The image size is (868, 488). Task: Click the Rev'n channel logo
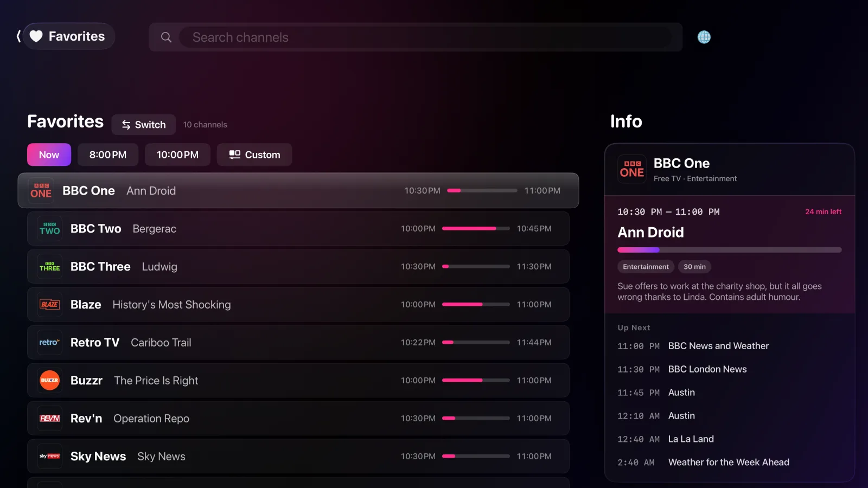50,419
